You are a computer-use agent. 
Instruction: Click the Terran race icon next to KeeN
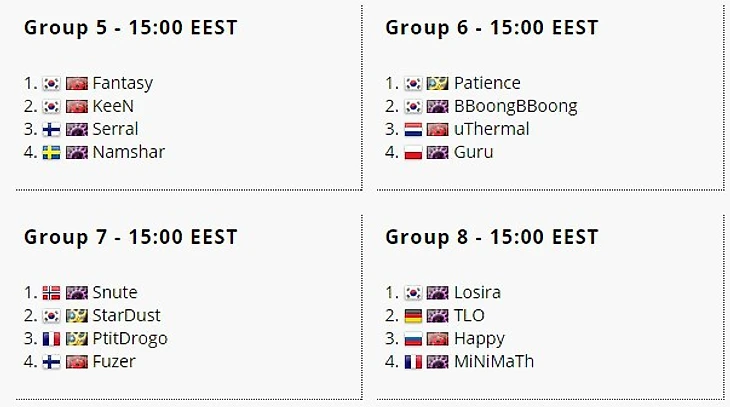[77, 107]
